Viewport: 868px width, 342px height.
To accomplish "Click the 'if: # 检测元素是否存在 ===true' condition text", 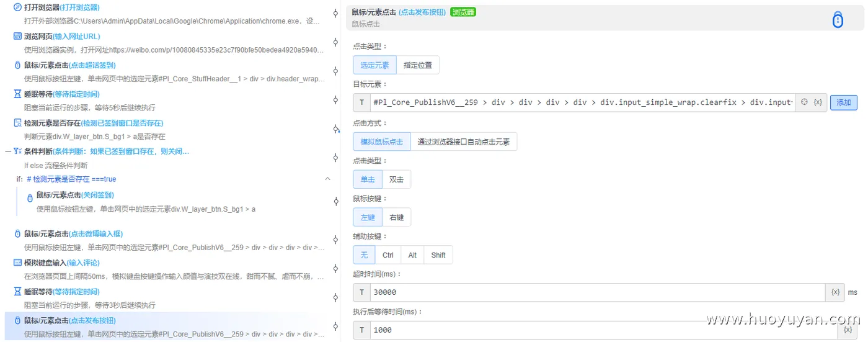I will click(x=66, y=179).
